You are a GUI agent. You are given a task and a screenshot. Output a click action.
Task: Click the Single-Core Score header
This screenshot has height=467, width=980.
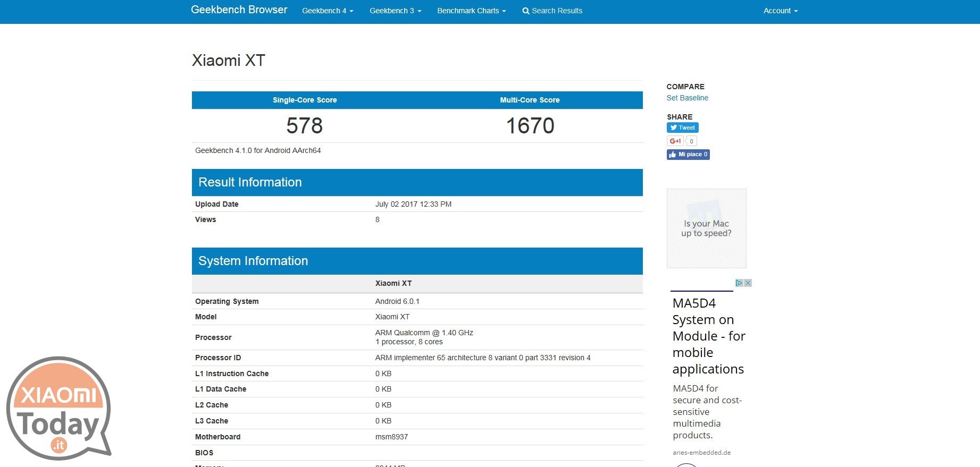point(305,100)
